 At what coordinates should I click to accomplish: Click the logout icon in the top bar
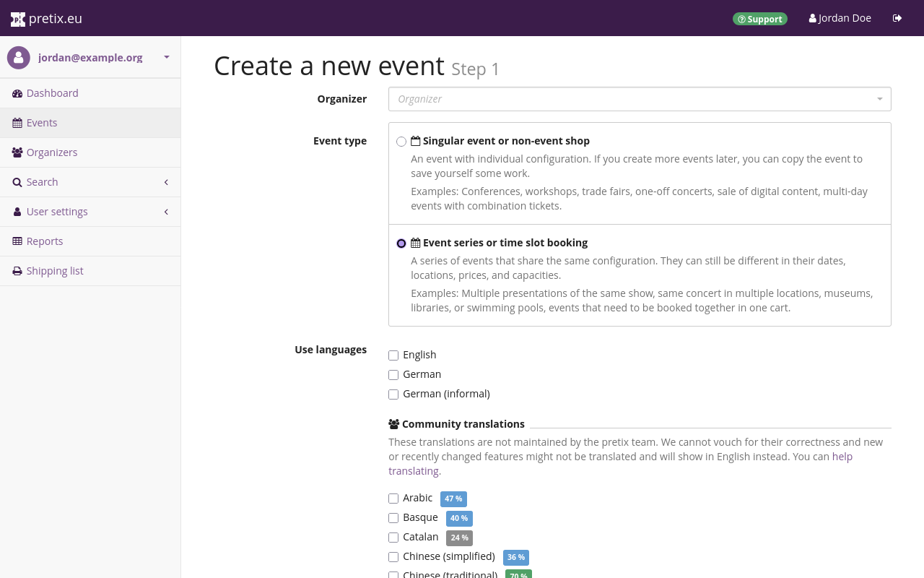(897, 17)
